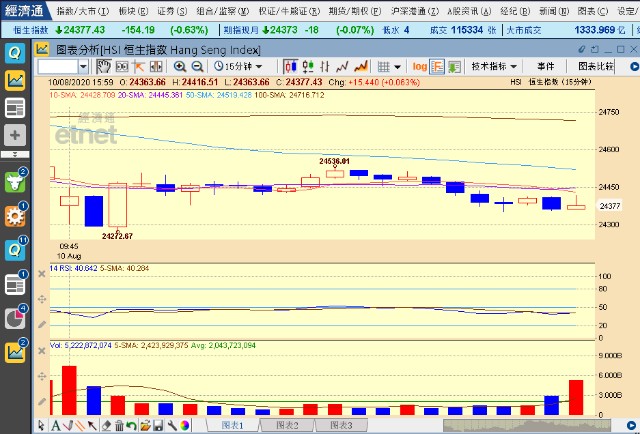The height and width of the screenshot is (434, 640).
Task: Switch to the 图表2 tab
Action: tap(286, 425)
